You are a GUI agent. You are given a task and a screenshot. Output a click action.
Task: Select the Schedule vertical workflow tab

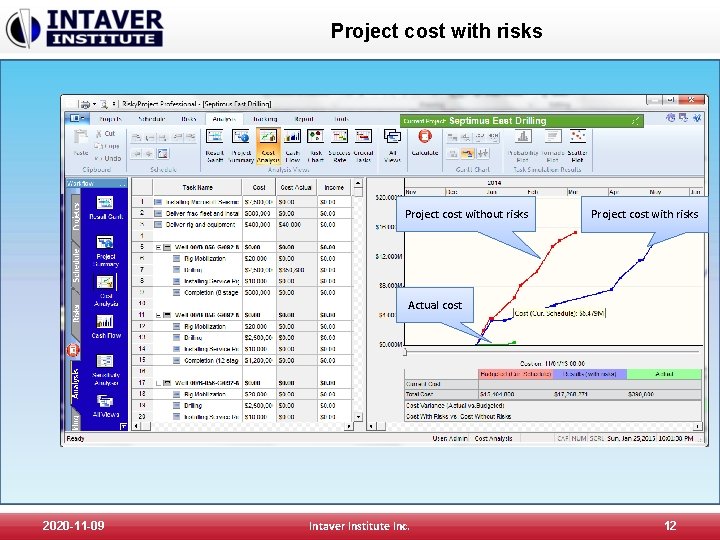tap(75, 265)
